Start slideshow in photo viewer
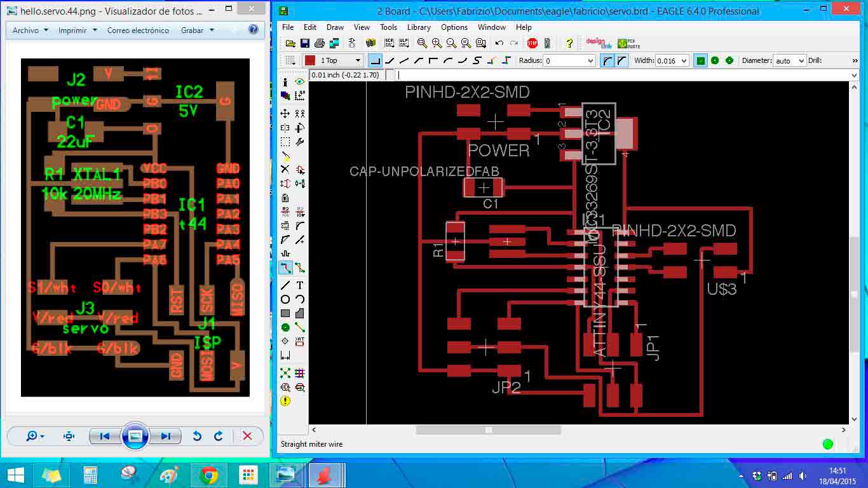 [135, 436]
